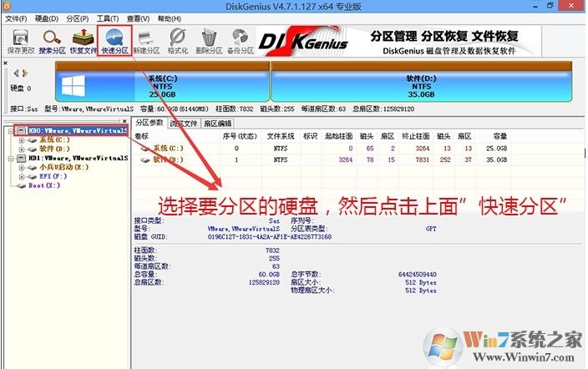The height and width of the screenshot is (369, 588).
Task: Click the disk GUID value
Action: tap(270, 237)
